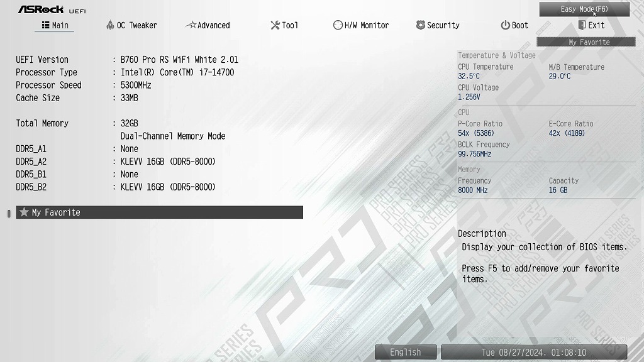Click Processor Speed value 5300MHz
The height and width of the screenshot is (362, 644).
136,85
